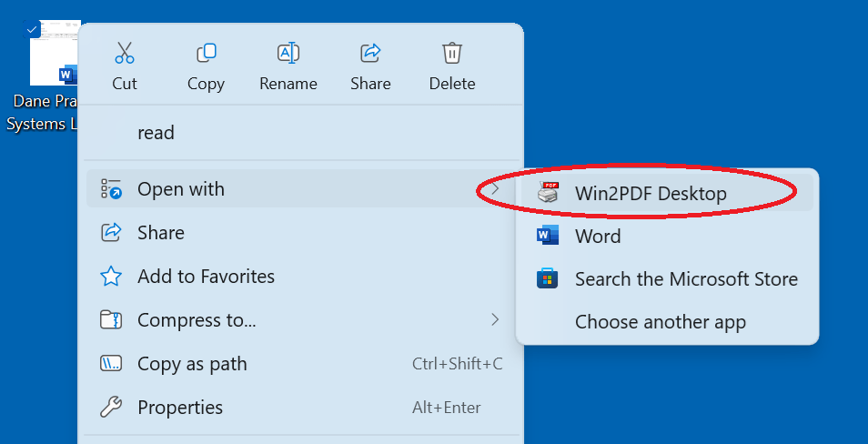Choose Copy as path from menu
Image resolution: width=868 pixels, height=444 pixels.
pyautogui.click(x=192, y=364)
